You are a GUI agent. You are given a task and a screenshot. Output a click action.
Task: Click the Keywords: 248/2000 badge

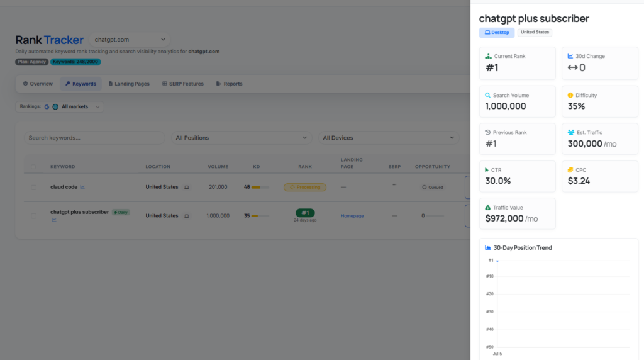coord(75,62)
